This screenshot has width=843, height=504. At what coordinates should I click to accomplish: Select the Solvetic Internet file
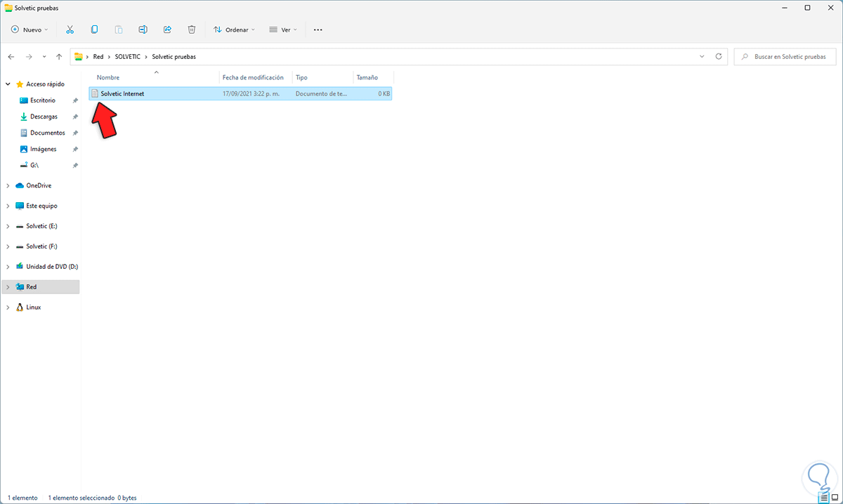click(240, 93)
